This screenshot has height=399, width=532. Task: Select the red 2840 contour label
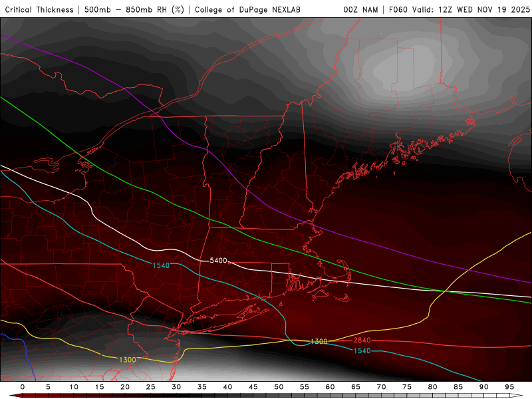click(362, 340)
